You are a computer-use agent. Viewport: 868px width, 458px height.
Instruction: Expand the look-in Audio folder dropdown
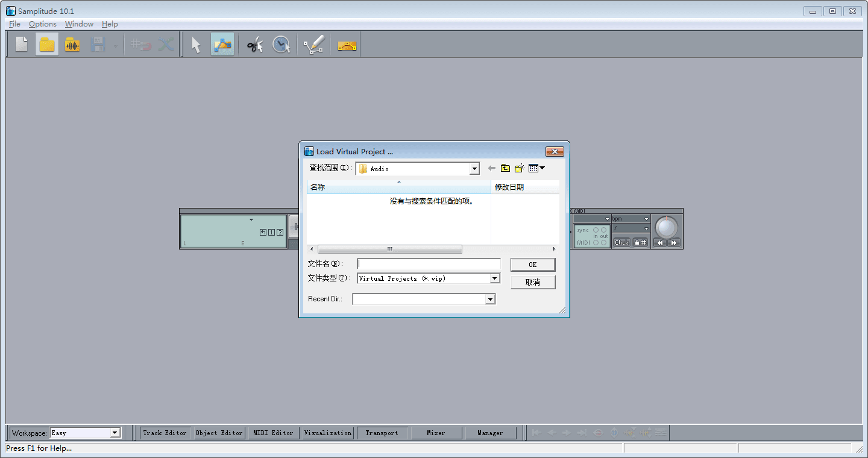pyautogui.click(x=474, y=169)
